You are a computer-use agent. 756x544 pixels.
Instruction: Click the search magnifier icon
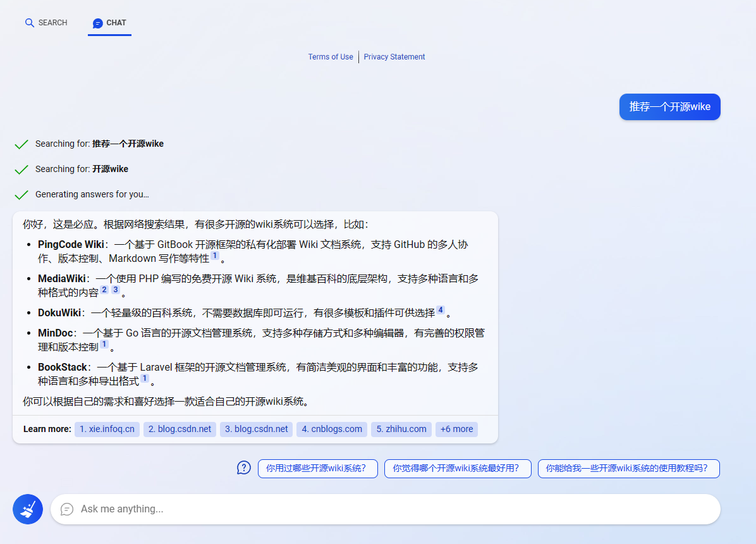pos(30,23)
